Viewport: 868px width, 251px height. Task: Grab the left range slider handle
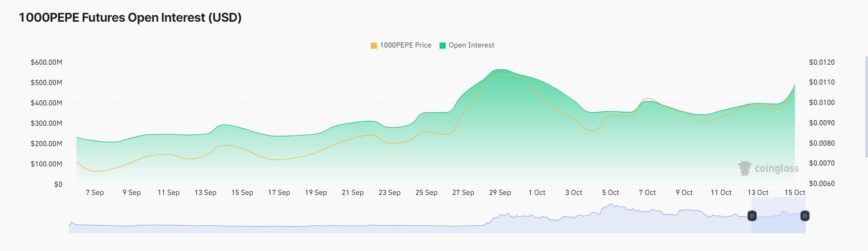[x=752, y=216]
